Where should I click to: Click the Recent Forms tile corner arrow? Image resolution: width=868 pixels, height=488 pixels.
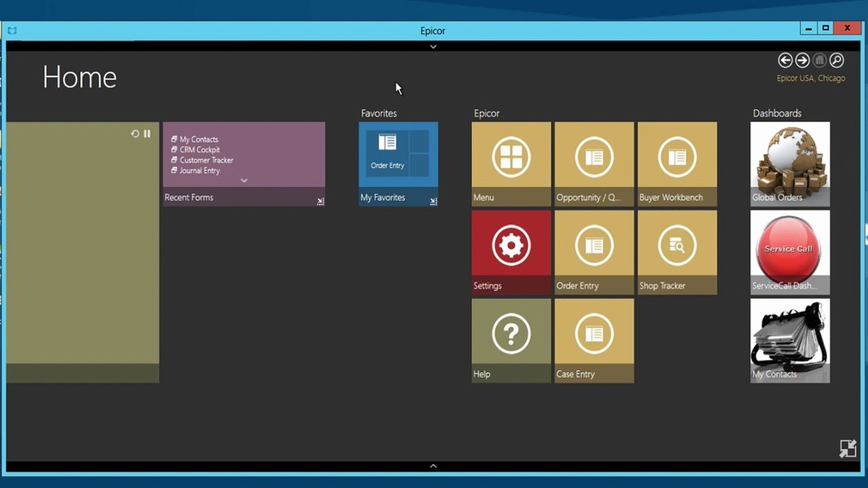coord(320,201)
